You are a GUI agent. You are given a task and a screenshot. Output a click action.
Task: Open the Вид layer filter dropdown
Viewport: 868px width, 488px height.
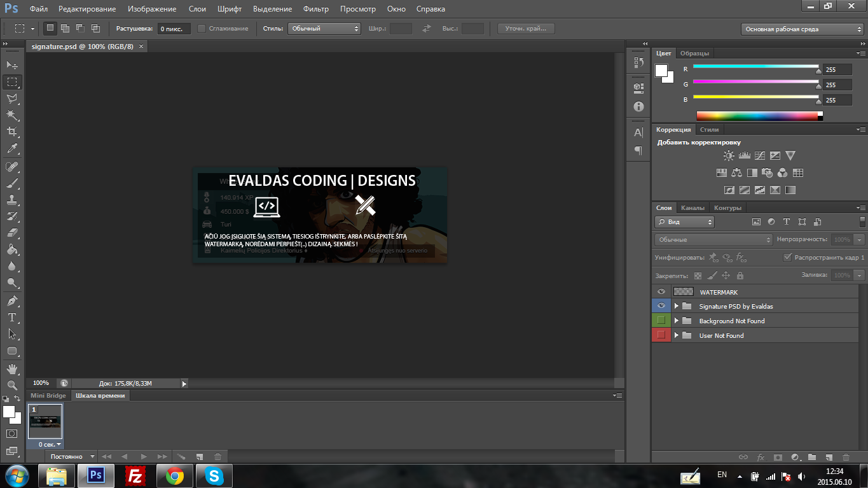(x=685, y=222)
